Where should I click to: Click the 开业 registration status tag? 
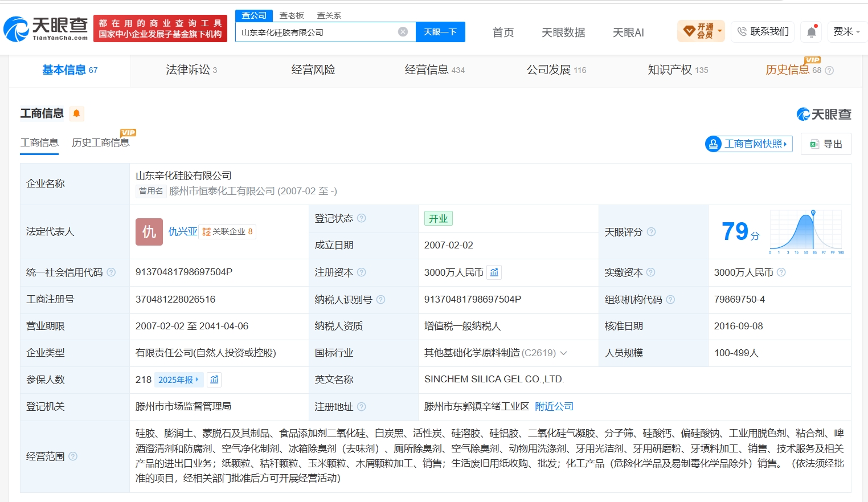(439, 218)
